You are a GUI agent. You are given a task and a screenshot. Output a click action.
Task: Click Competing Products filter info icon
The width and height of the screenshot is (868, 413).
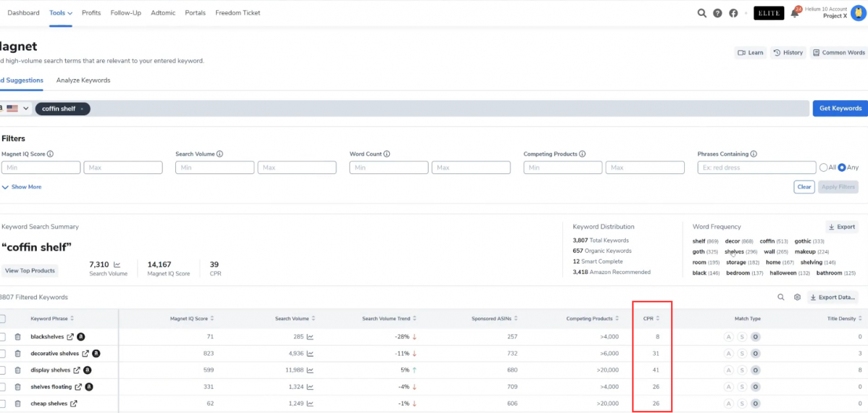tap(583, 154)
